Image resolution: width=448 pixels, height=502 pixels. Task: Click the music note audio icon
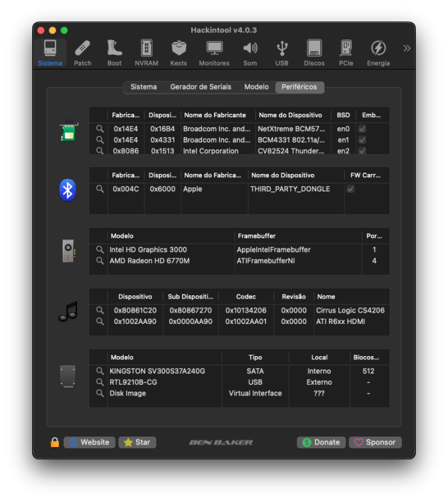68,311
